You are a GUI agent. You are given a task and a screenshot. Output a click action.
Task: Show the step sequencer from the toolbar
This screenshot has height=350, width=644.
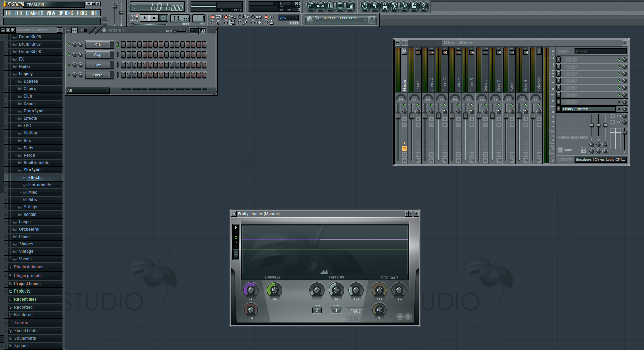click(320, 6)
